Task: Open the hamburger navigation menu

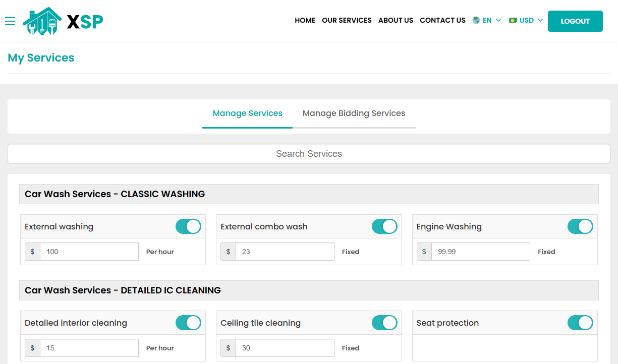Action: click(10, 21)
